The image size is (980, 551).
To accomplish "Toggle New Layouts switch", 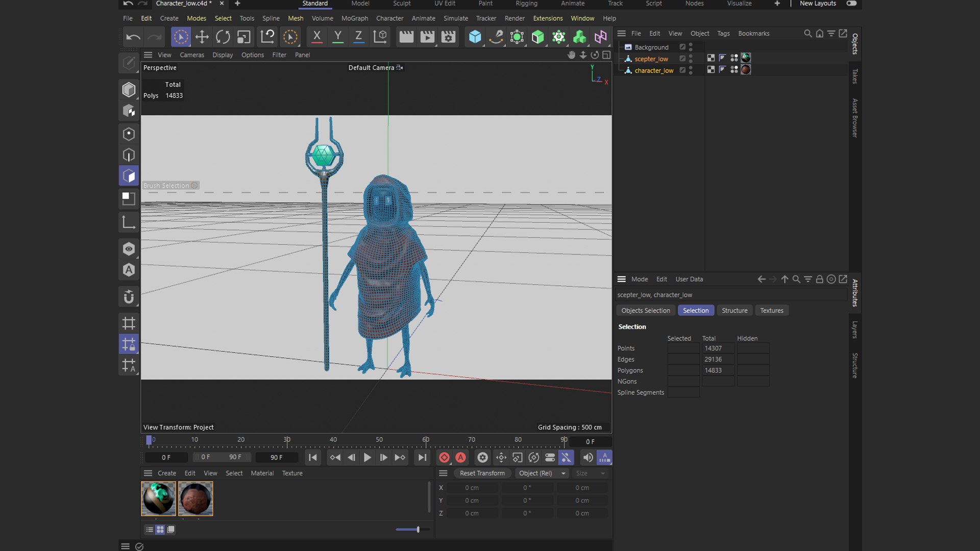I will tap(851, 4).
